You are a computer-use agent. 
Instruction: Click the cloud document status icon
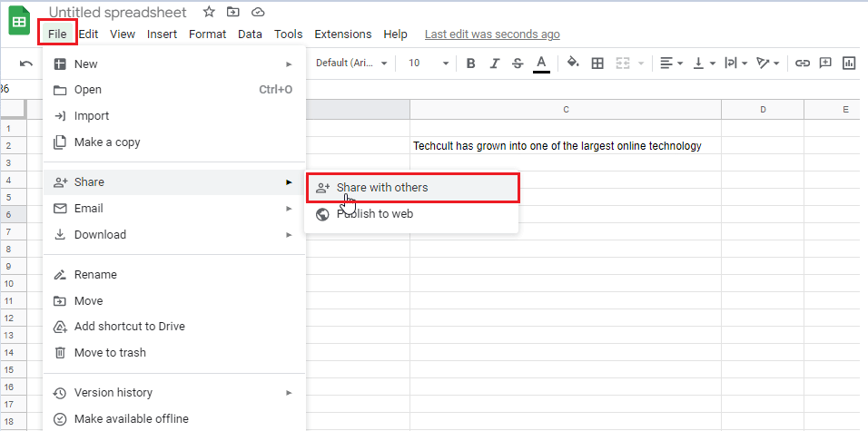(258, 12)
